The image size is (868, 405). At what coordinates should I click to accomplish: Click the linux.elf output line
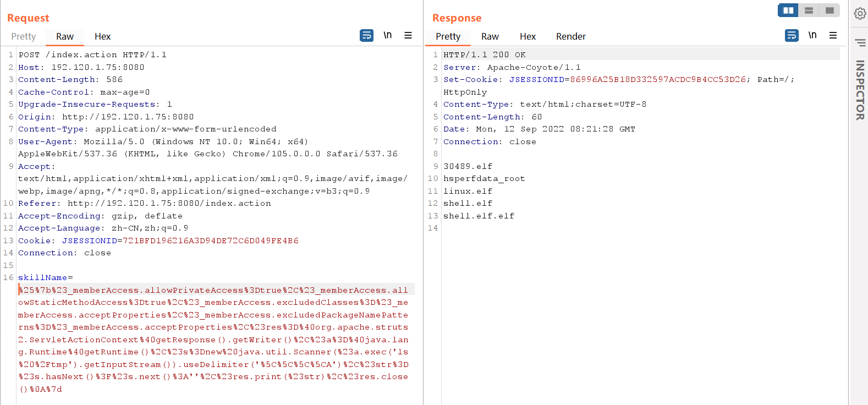point(468,191)
